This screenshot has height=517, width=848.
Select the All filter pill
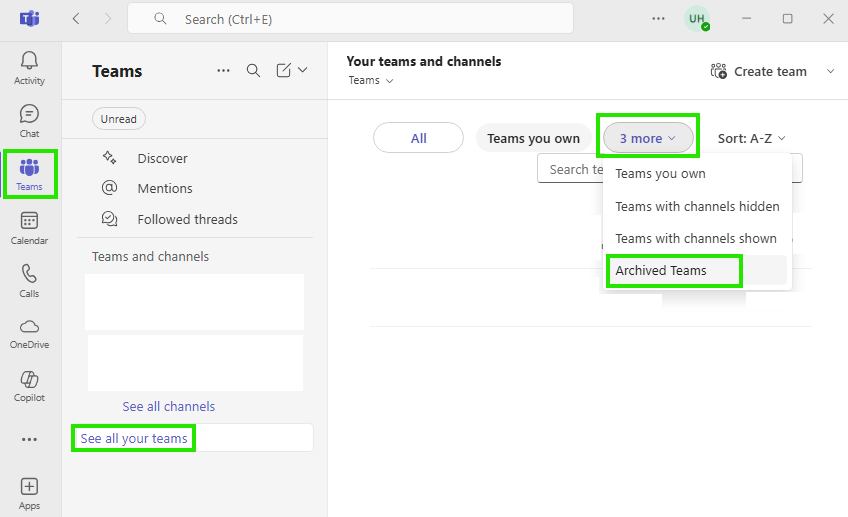point(418,138)
